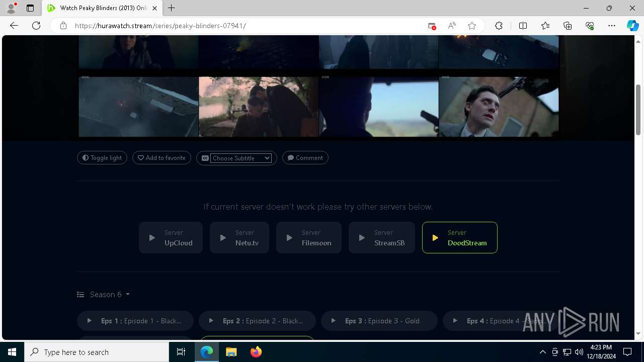Activate Read aloud icon
The image size is (644, 362).
click(452, 26)
